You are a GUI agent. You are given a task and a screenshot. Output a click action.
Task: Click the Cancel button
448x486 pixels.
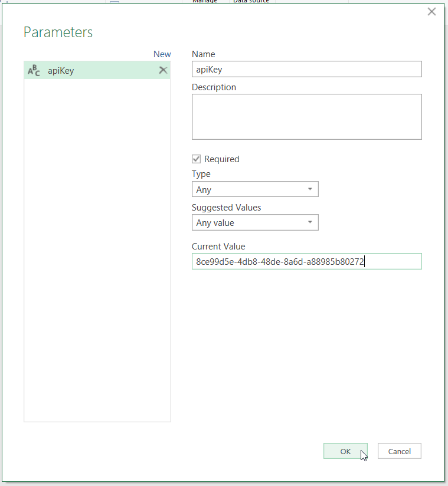pyautogui.click(x=399, y=451)
